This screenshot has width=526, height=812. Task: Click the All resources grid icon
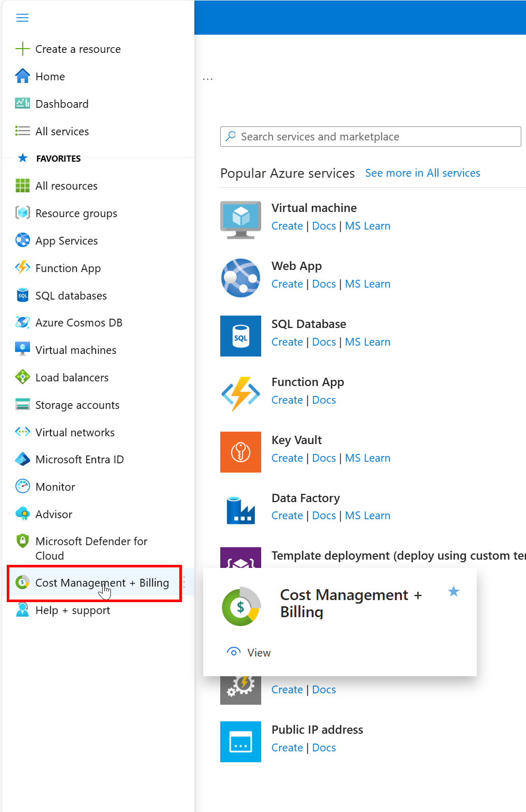(x=22, y=186)
